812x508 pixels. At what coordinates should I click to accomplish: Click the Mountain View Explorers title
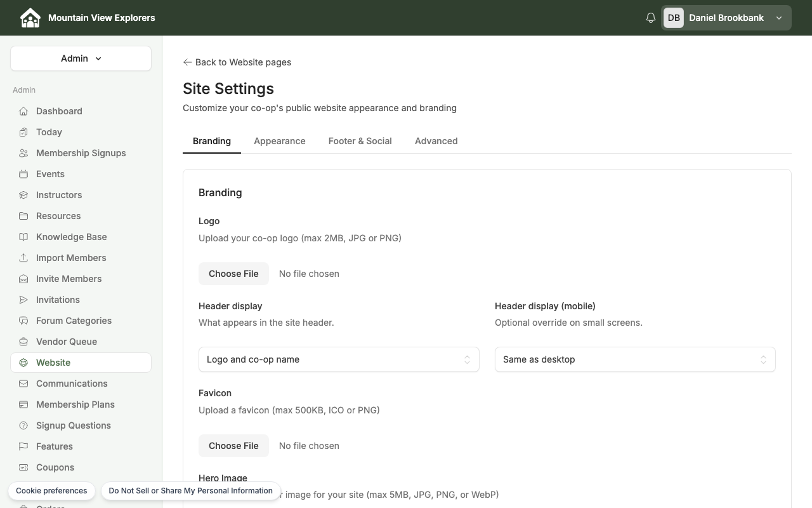coord(101,18)
